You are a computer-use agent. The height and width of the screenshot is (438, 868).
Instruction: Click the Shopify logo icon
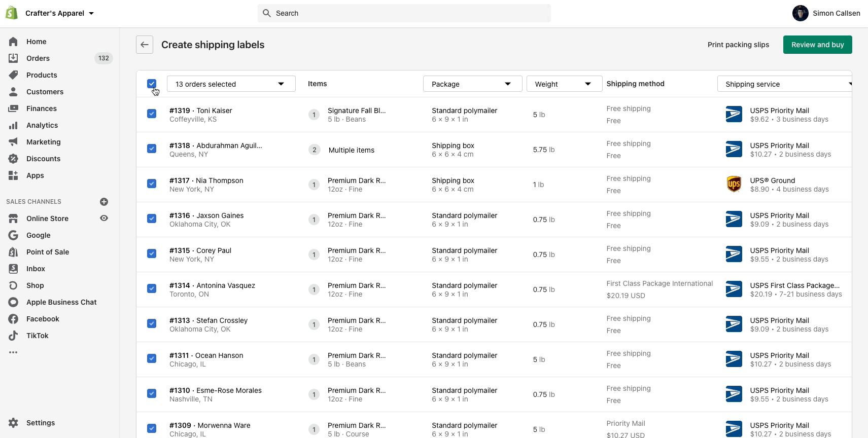click(x=12, y=13)
